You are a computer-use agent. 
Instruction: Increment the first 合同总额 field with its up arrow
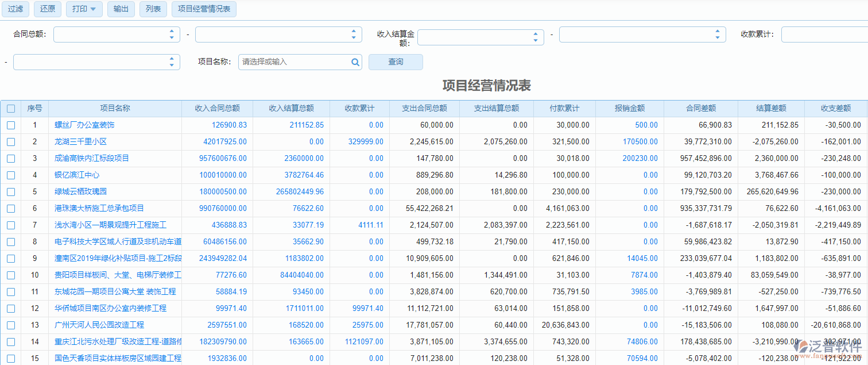171,31
